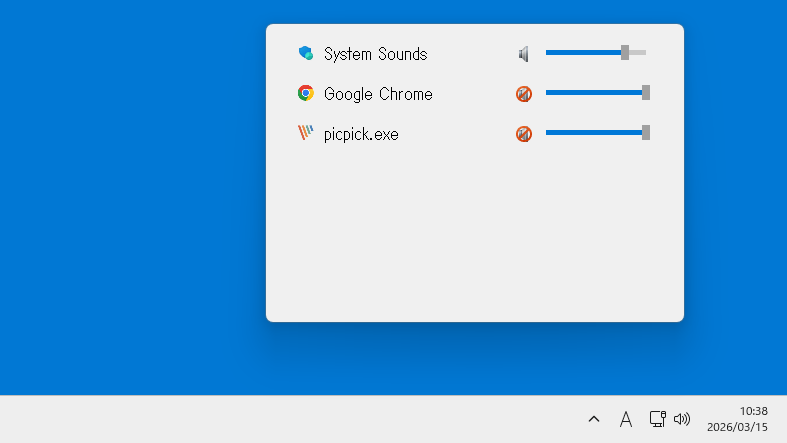This screenshot has height=443, width=787.
Task: Select the picpick.exe text label
Action: (x=361, y=134)
